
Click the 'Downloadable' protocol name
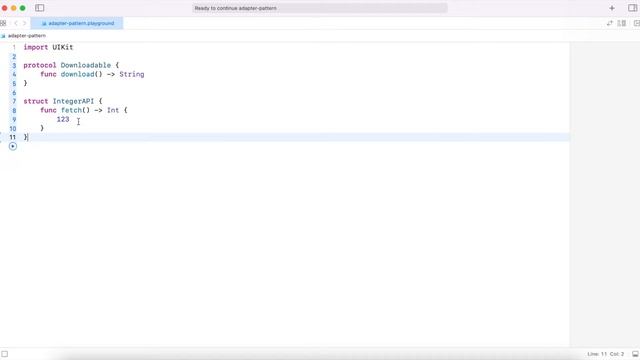(x=86, y=65)
